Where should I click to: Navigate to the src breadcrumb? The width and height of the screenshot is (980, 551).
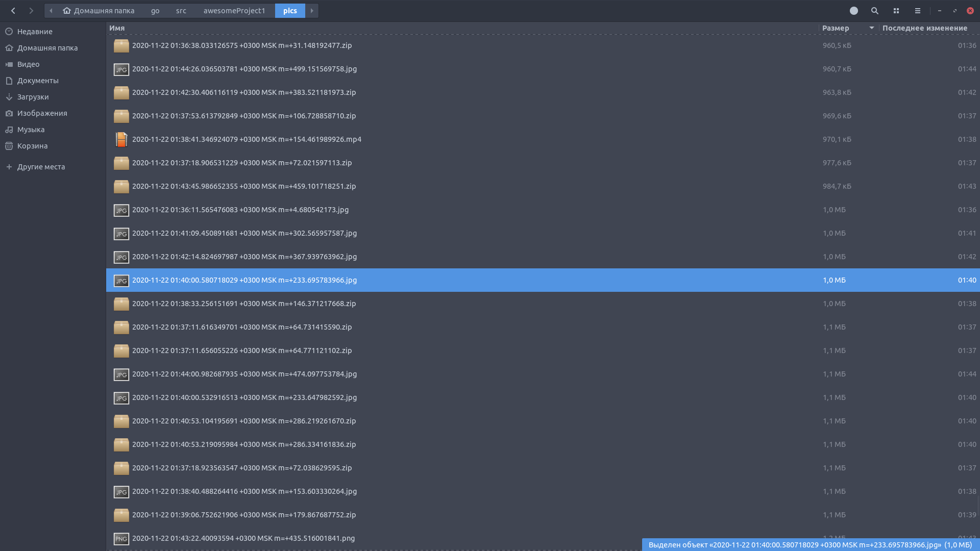[x=181, y=11]
